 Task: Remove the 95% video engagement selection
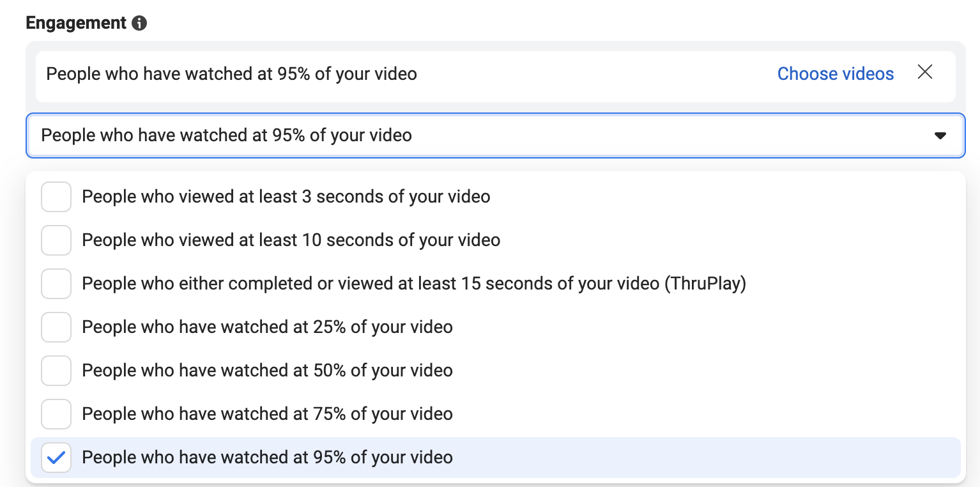925,72
